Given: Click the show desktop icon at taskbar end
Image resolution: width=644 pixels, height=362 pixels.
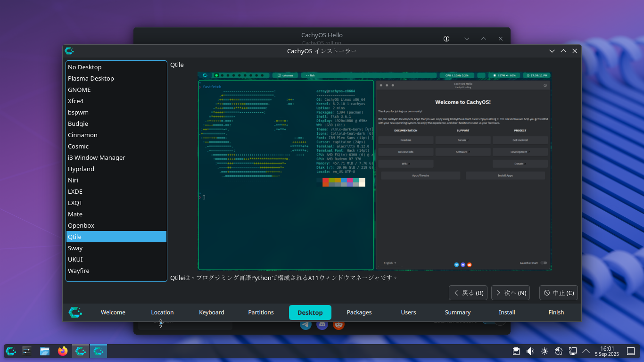Looking at the screenshot, I should coord(630,351).
